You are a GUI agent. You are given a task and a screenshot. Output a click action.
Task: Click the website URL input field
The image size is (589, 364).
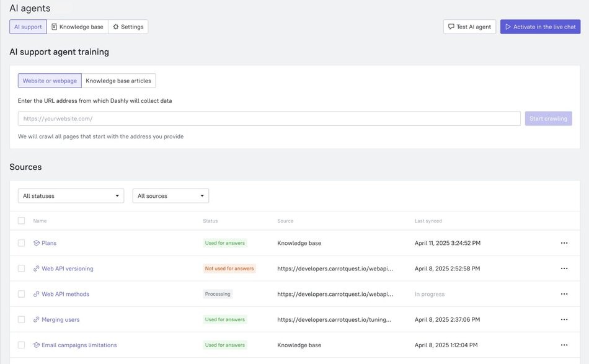tap(270, 118)
